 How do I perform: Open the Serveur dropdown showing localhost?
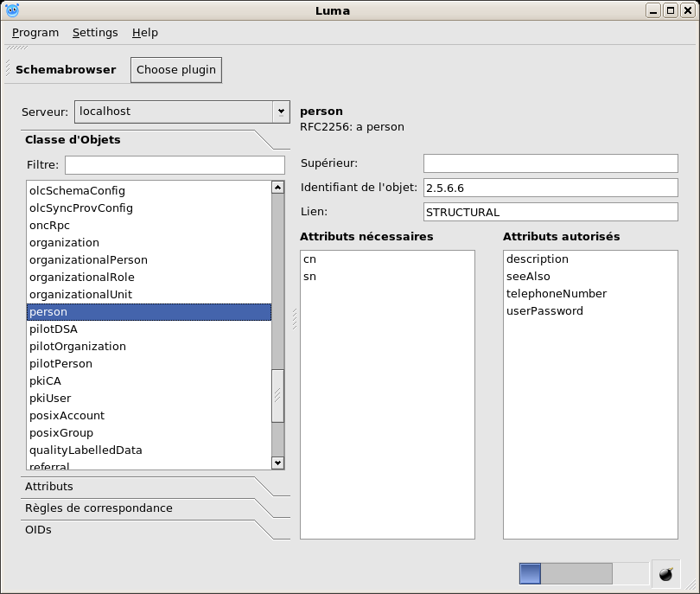(182, 112)
